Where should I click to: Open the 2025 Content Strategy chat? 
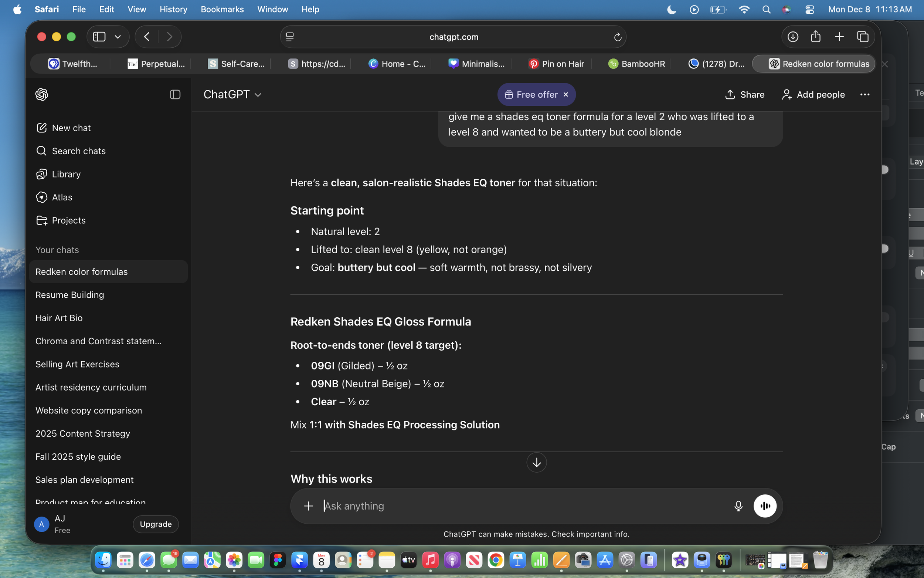(x=108, y=433)
